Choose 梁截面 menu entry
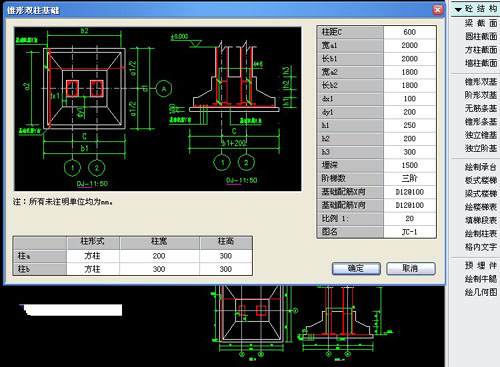 (x=480, y=23)
